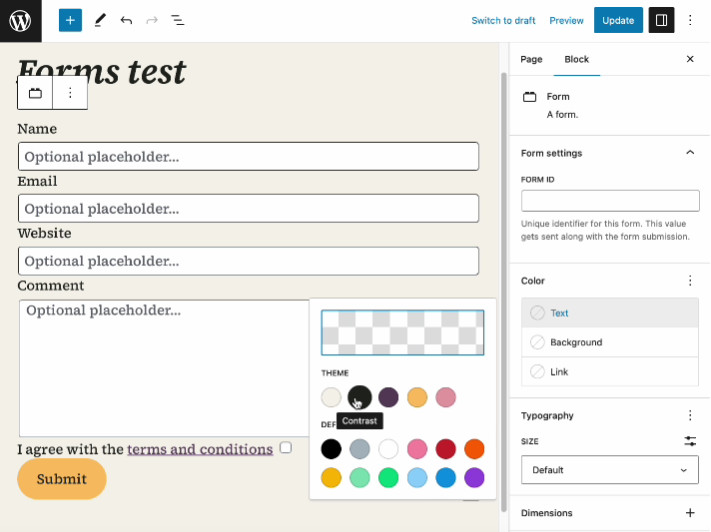Pick the white default color swatch
Image resolution: width=711 pixels, height=532 pixels.
[388, 449]
